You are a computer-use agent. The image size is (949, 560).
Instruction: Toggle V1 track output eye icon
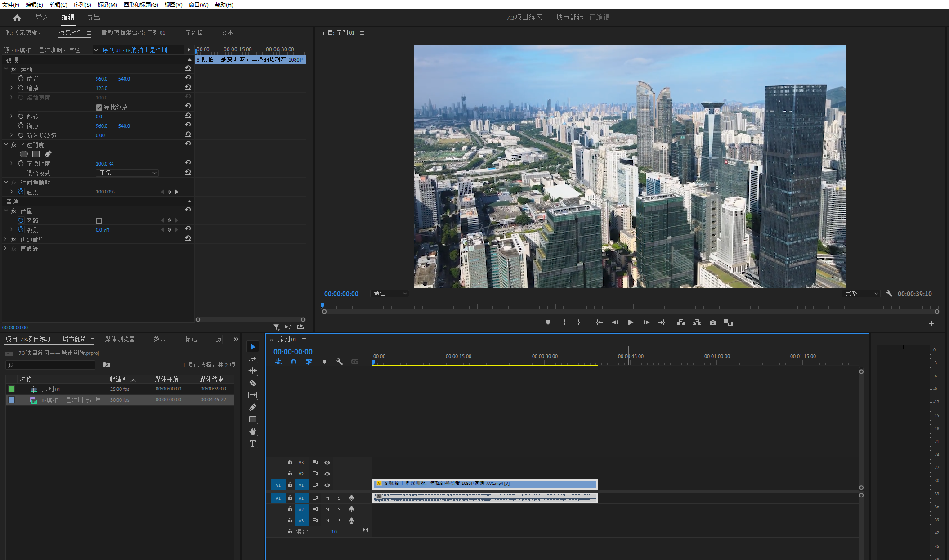327,485
